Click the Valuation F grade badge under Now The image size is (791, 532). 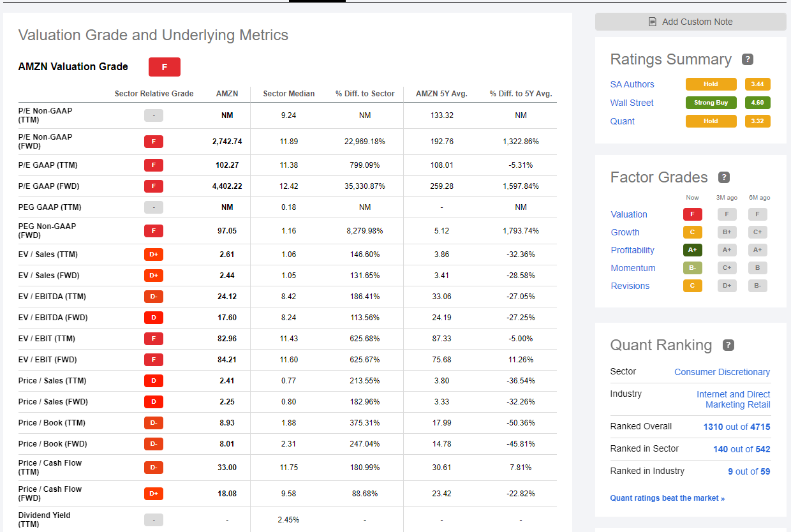693,214
